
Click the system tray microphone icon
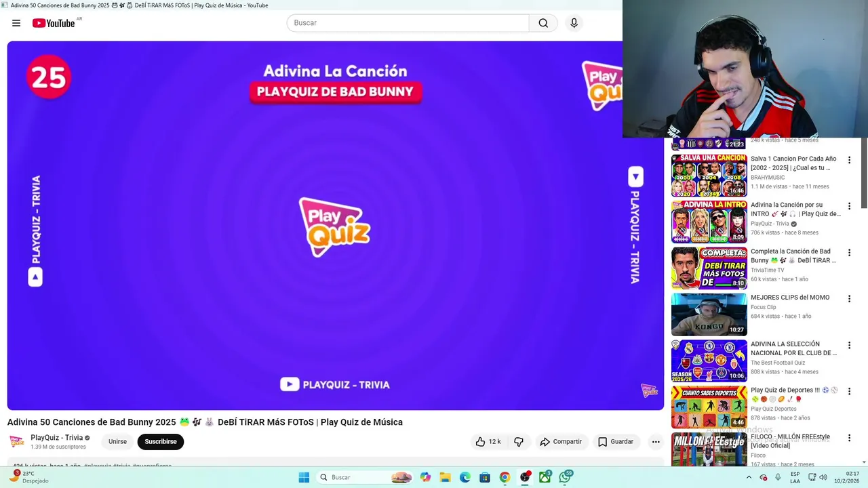[778, 477]
